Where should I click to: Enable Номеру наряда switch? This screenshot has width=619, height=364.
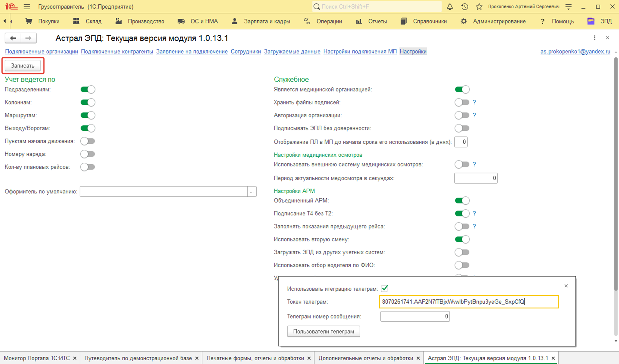coord(88,154)
